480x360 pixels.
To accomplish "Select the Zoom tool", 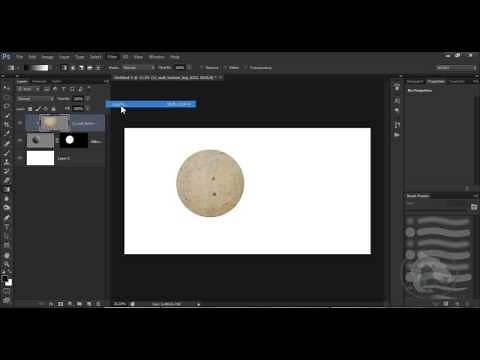I will 6,265.
